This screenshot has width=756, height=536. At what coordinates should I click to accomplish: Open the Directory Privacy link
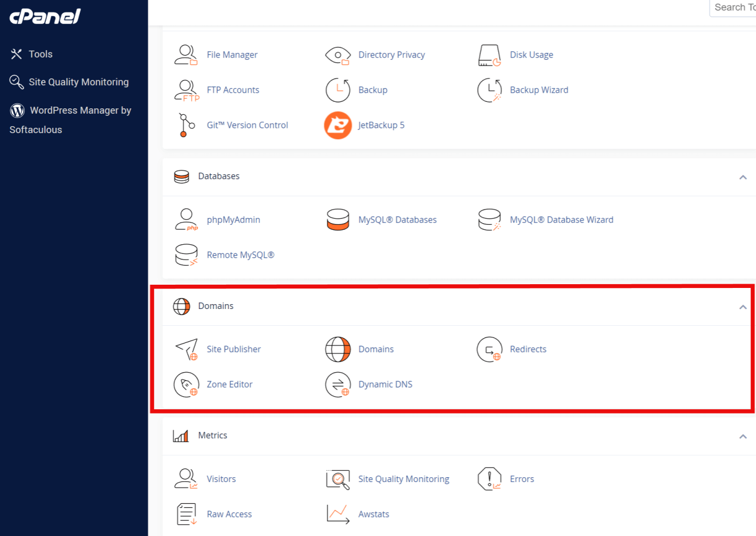[391, 55]
